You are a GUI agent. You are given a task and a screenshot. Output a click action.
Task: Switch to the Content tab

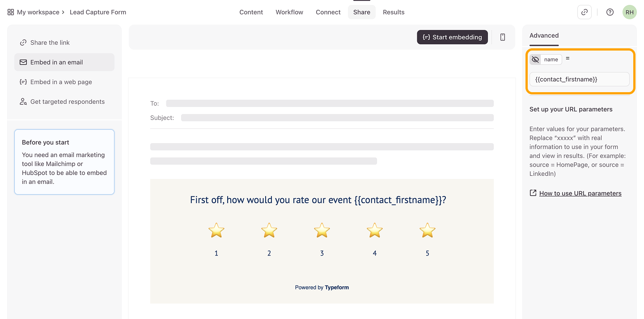(251, 12)
